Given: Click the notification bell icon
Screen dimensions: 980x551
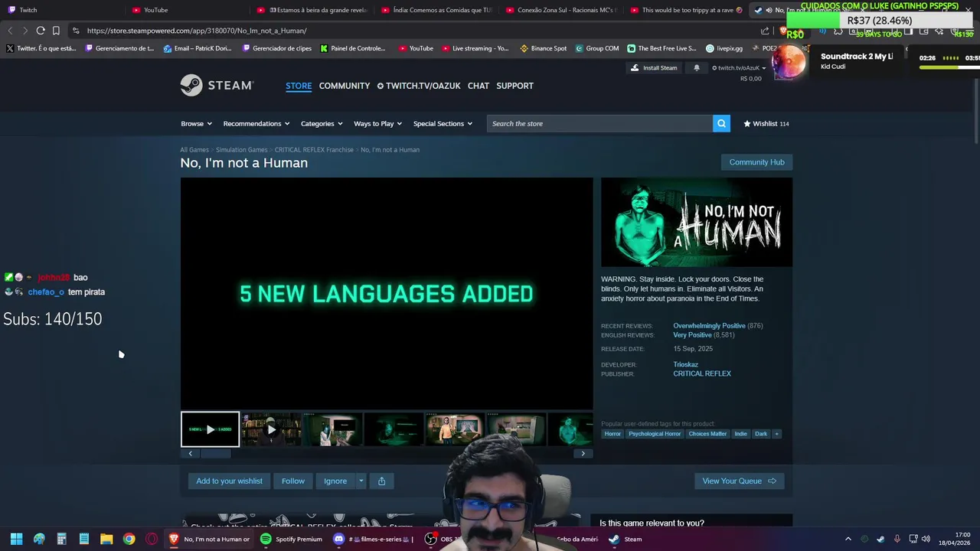Looking at the screenshot, I should (x=697, y=67).
